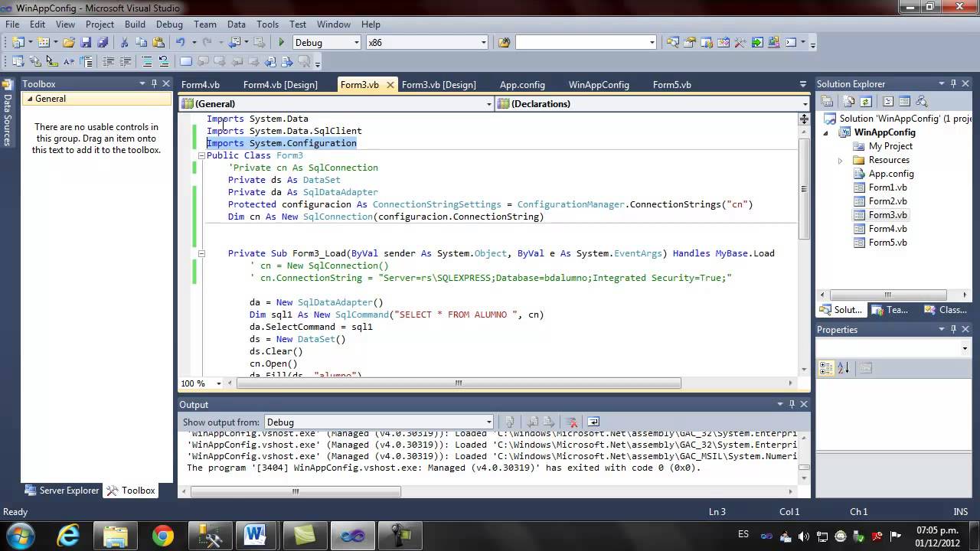Select Form1.vb in Solution Explorer
The height and width of the screenshot is (551, 980).
887,187
